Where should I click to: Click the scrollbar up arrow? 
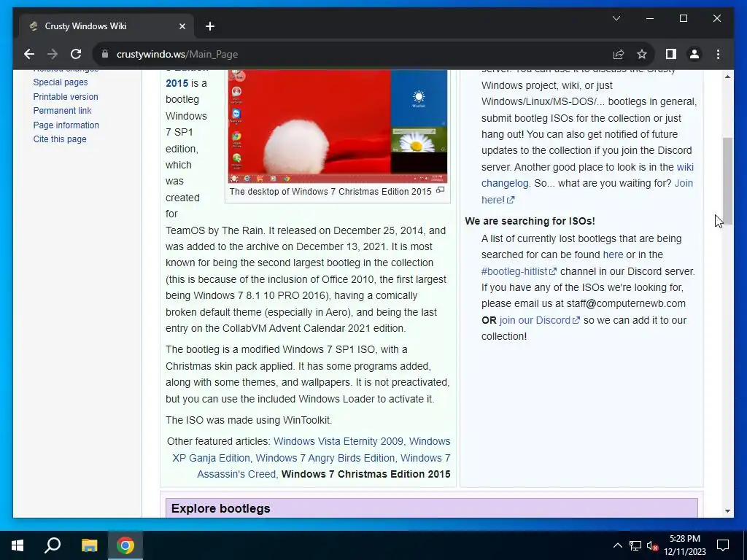click(727, 77)
